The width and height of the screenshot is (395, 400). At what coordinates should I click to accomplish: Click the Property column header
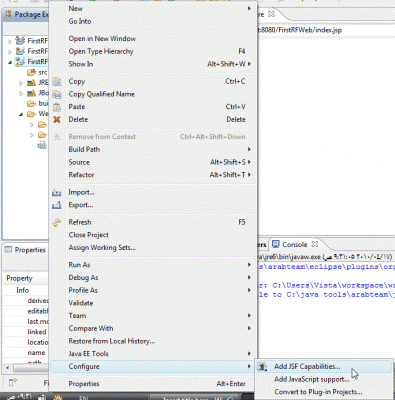click(19, 278)
